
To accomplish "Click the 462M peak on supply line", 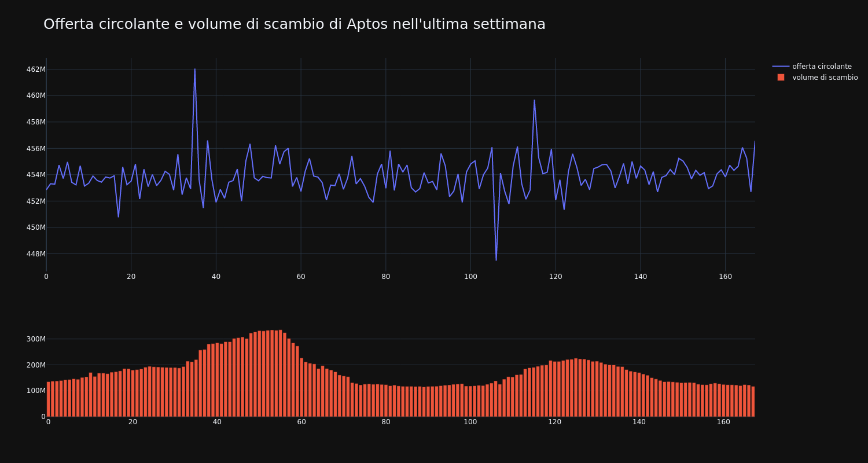I will coord(194,69).
